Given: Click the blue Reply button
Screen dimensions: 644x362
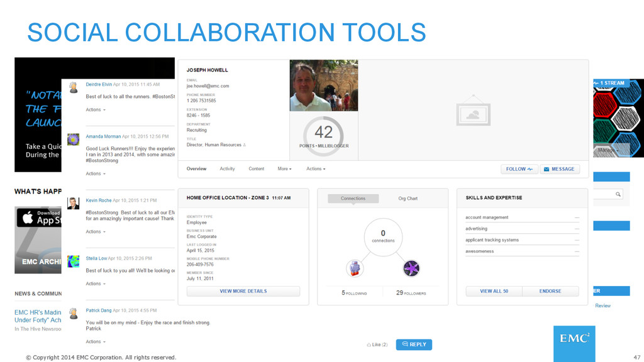Looking at the screenshot, I should [x=414, y=344].
